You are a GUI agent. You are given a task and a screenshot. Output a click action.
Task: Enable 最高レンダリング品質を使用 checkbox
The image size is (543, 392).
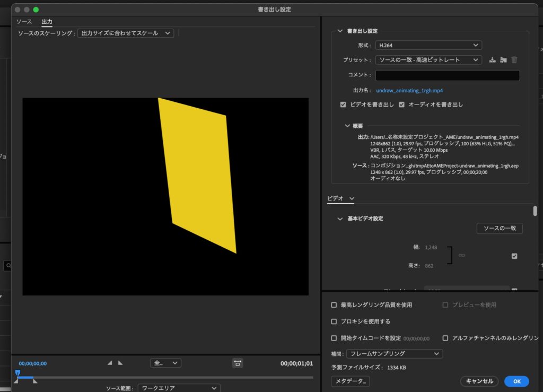pos(334,305)
